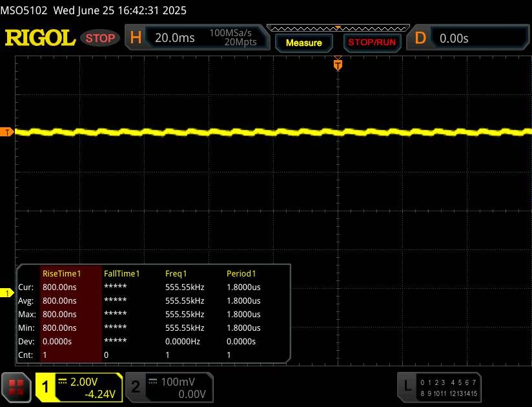
Task: Click the Cur: RiseTime1 value 800.00ns
Action: tap(59, 287)
